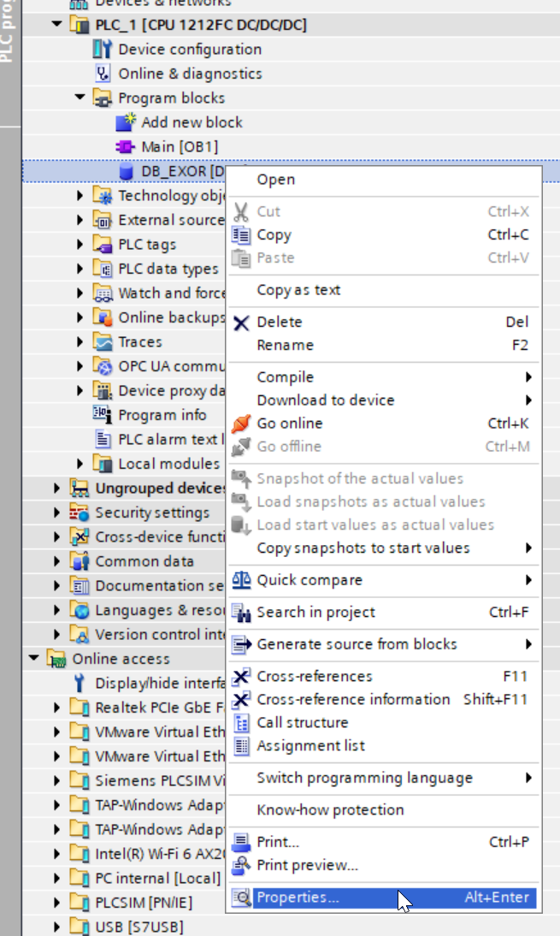Open Copy snapshots to start values submenu
This screenshot has width=560, height=936.
tap(384, 548)
